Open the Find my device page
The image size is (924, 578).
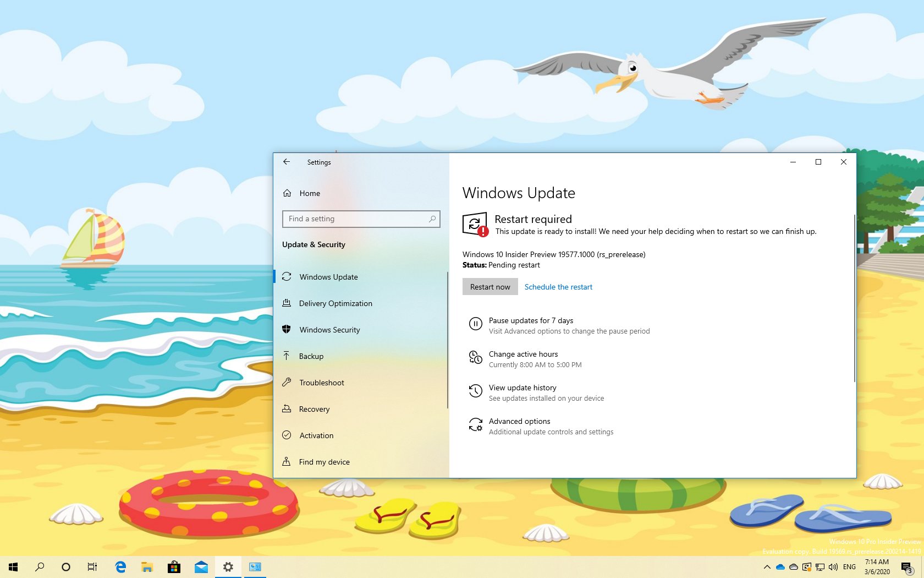[x=361, y=462]
